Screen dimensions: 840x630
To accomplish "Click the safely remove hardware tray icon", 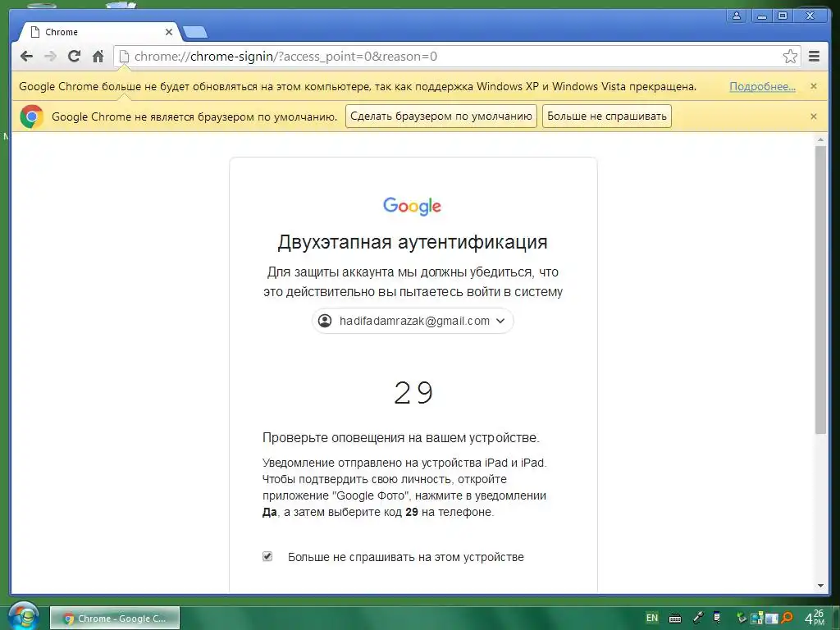I will 742,618.
